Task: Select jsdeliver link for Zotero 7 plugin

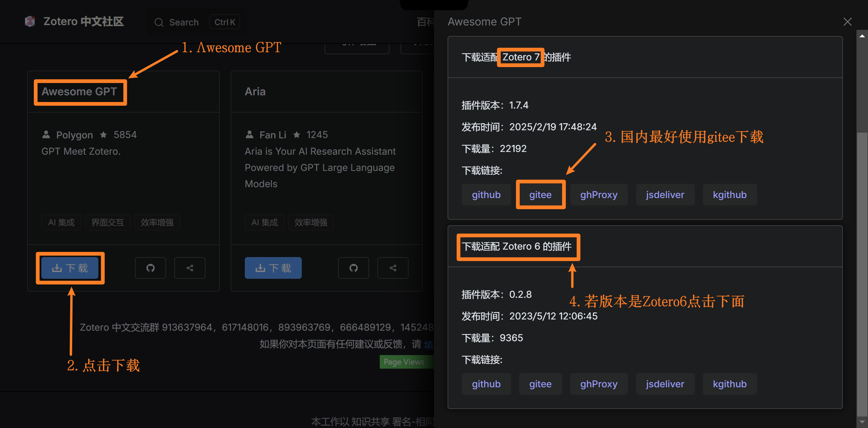Action: click(665, 195)
